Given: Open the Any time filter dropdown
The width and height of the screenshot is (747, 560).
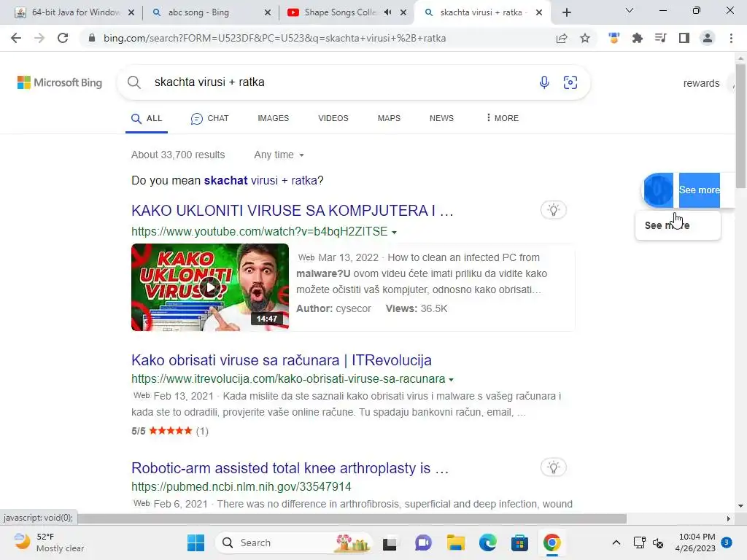Looking at the screenshot, I should [x=279, y=155].
